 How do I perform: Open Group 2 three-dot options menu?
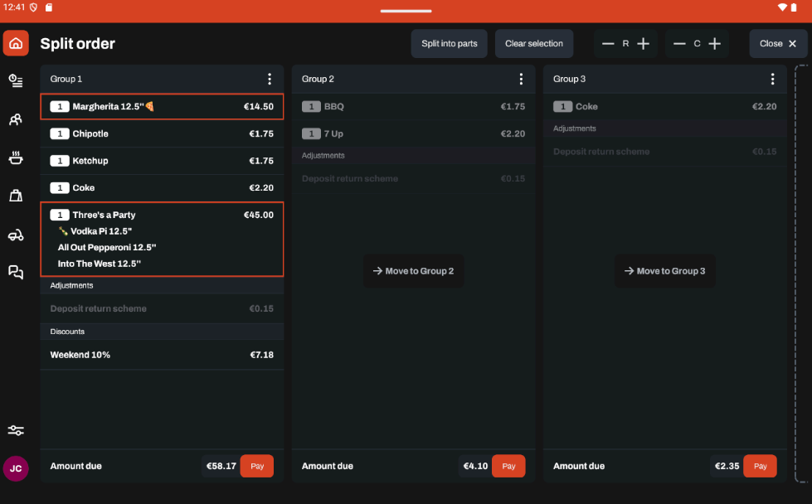click(521, 80)
